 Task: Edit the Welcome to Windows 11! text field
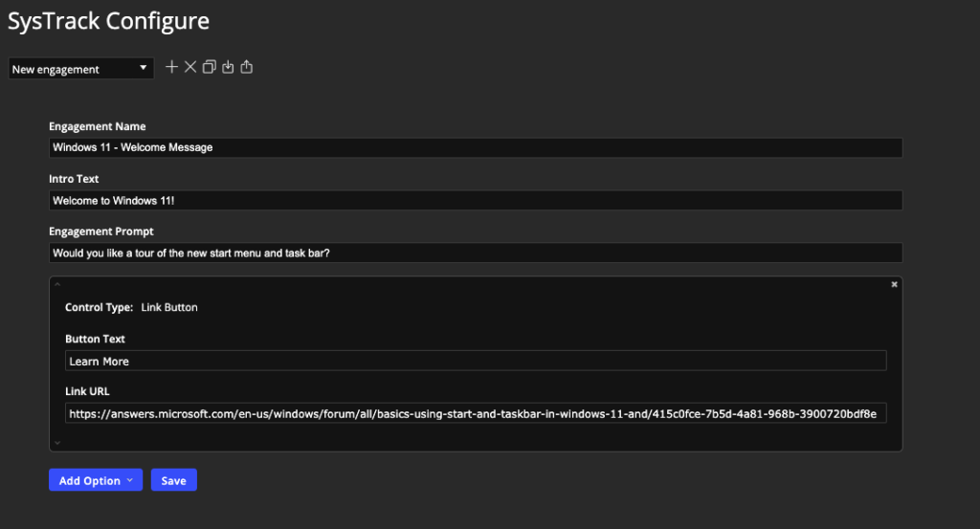(x=476, y=201)
